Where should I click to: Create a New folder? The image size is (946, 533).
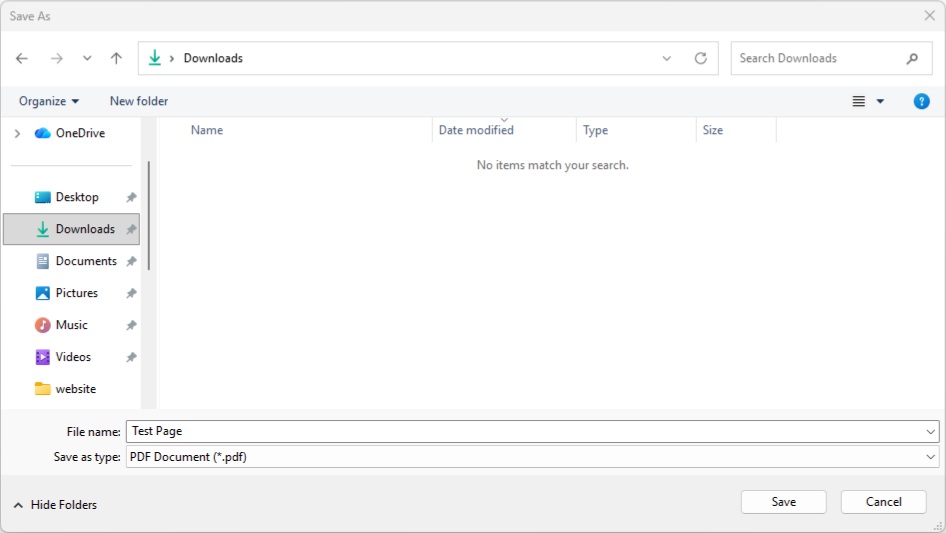click(139, 101)
